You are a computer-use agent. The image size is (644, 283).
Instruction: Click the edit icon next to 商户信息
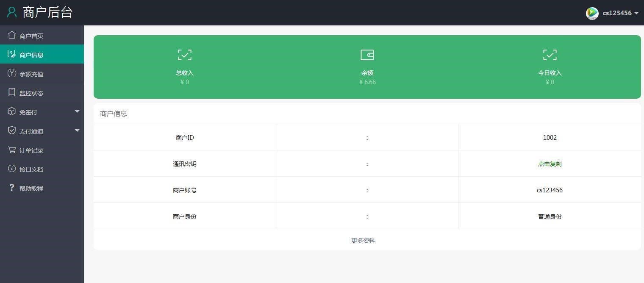[12, 54]
